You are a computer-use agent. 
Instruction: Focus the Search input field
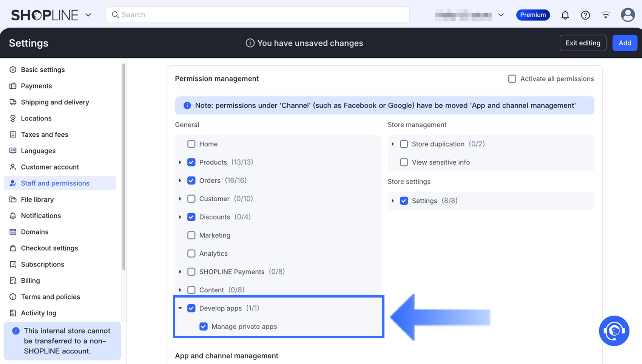coord(258,15)
